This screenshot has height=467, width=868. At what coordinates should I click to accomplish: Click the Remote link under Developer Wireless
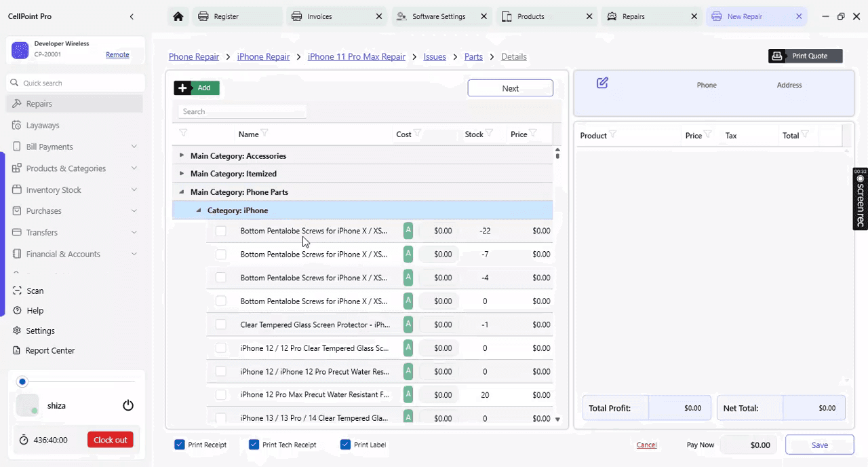(x=117, y=54)
